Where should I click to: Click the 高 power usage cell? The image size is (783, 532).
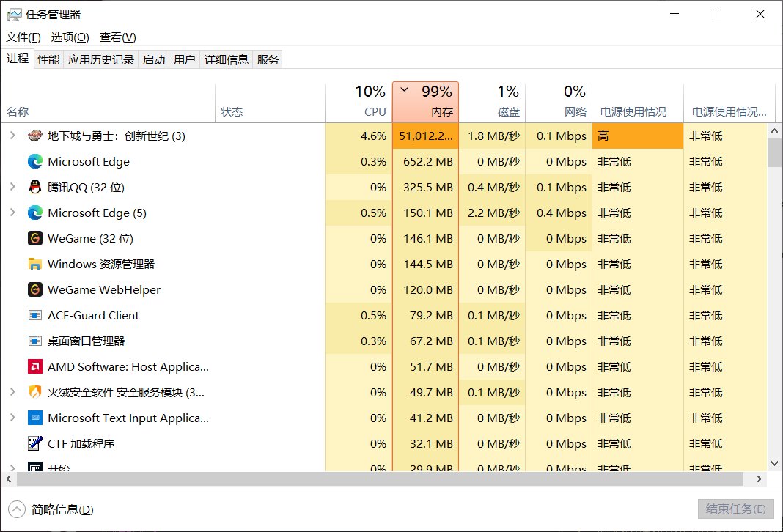[638, 136]
